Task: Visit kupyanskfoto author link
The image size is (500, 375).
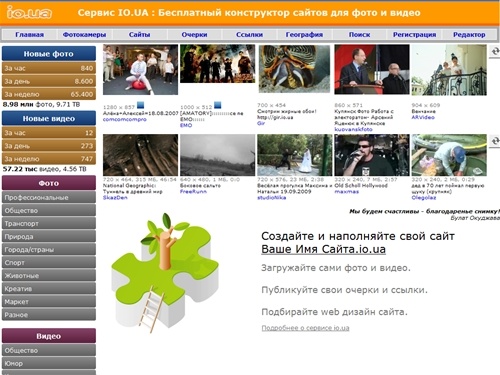Action: click(x=353, y=129)
